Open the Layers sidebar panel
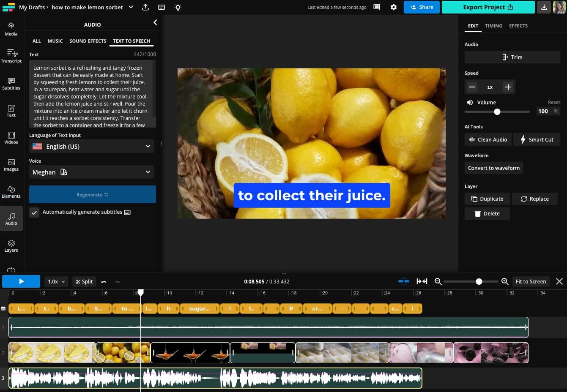This screenshot has height=392, width=567. click(11, 246)
